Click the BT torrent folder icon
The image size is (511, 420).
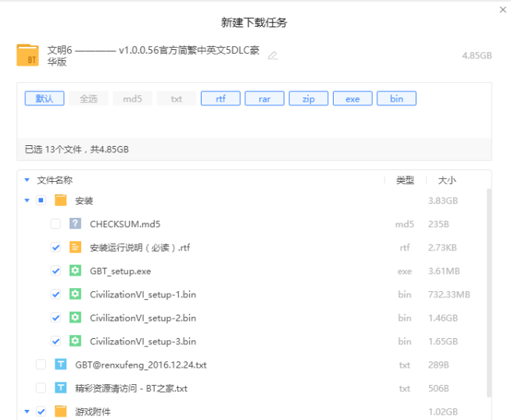tap(27, 55)
